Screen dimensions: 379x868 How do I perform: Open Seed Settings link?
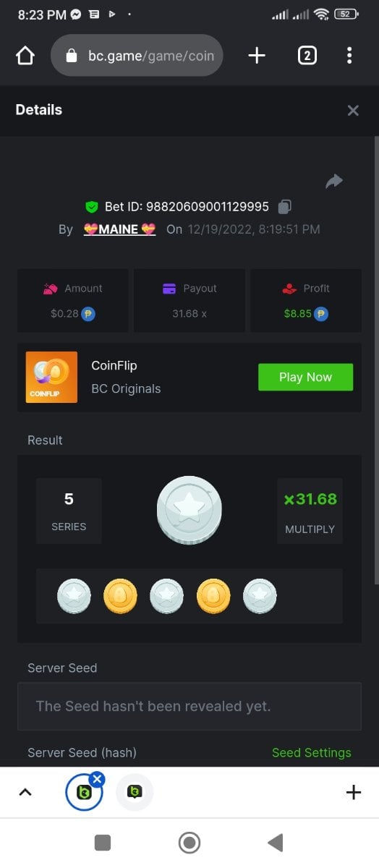click(311, 753)
